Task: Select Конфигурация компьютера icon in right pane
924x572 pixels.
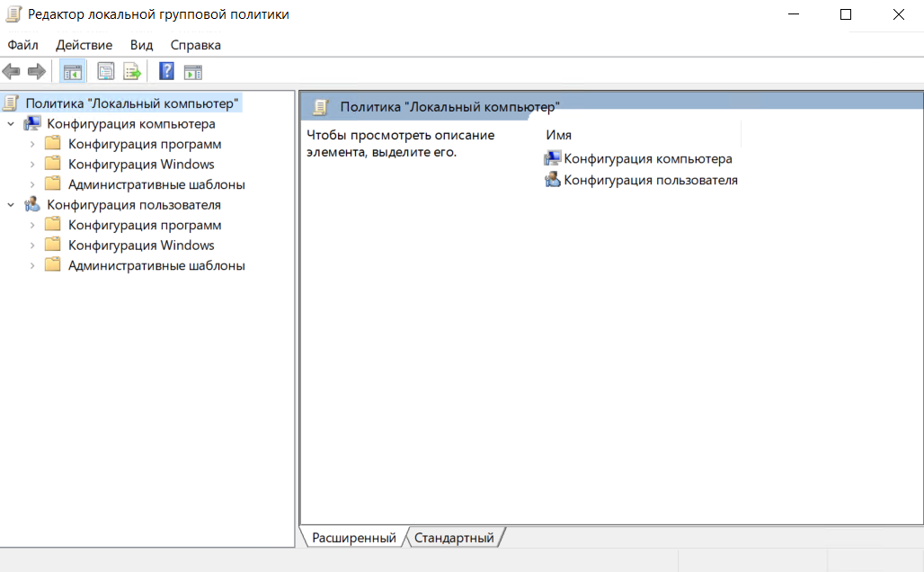Action: tap(552, 159)
